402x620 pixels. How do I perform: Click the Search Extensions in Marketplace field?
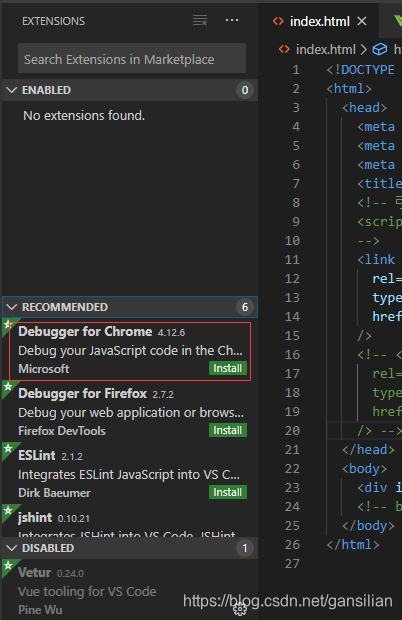(132, 59)
